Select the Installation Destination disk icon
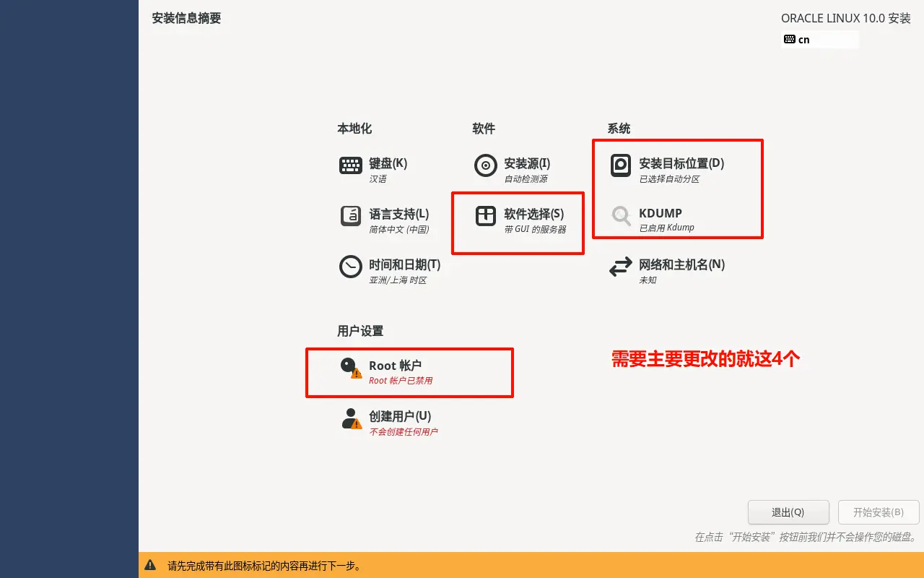The width and height of the screenshot is (924, 578). coord(619,165)
